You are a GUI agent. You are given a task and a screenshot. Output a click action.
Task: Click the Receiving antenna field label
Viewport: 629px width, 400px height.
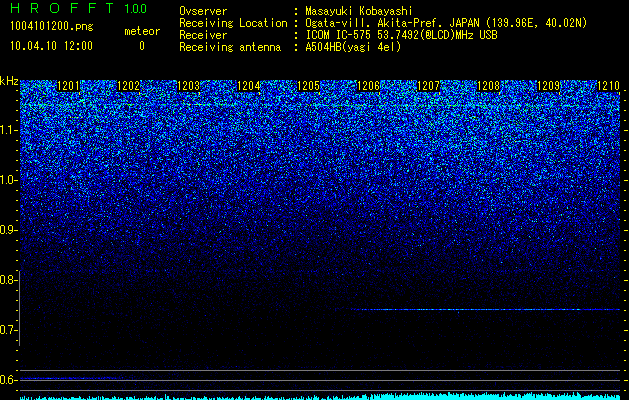pos(230,47)
